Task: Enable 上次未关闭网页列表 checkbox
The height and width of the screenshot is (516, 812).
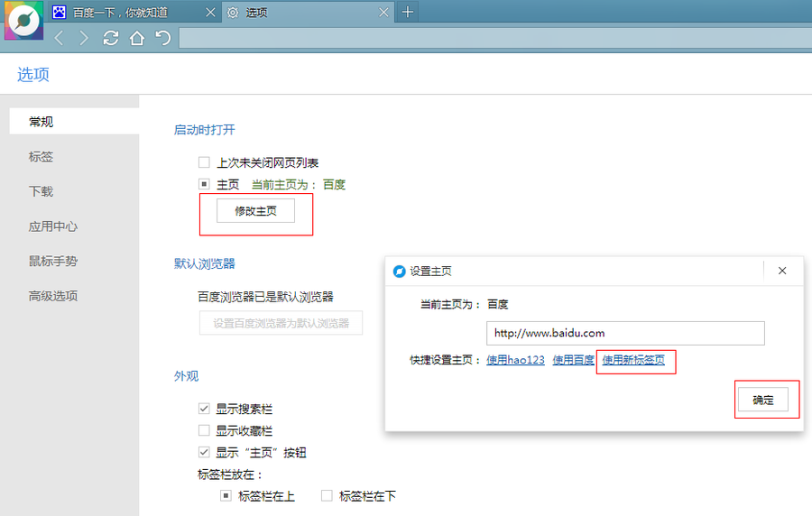Action: coord(204,163)
